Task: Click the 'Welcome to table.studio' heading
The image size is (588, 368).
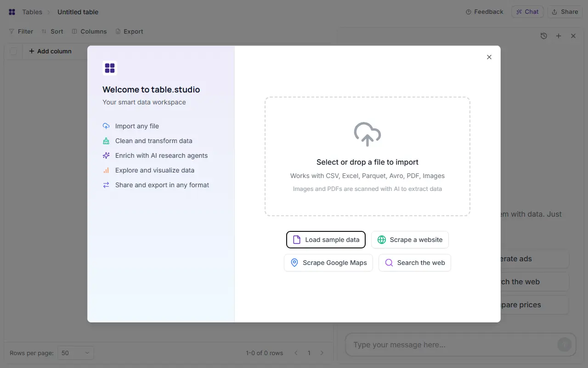Action: click(x=151, y=90)
